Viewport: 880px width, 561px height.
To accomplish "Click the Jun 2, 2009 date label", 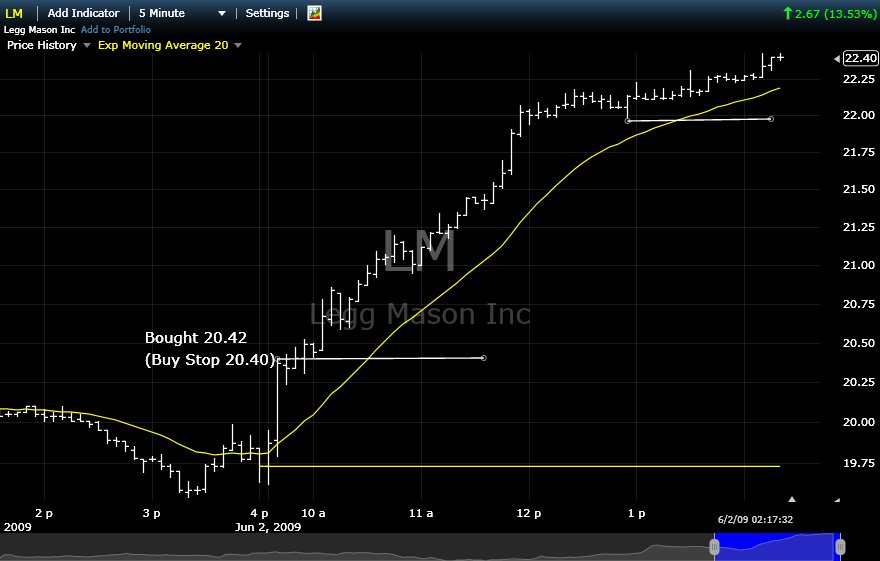I will 268,527.
